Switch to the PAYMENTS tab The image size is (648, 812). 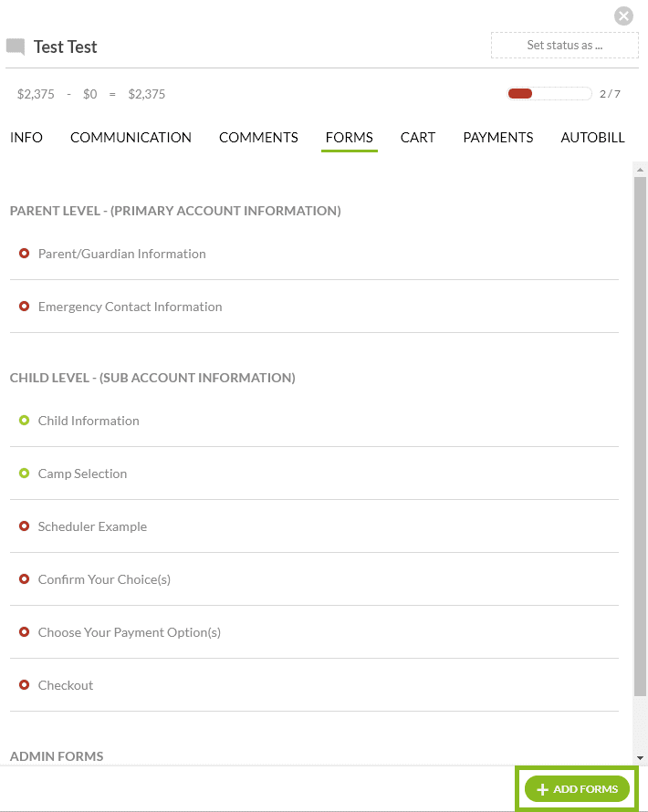coord(497,138)
